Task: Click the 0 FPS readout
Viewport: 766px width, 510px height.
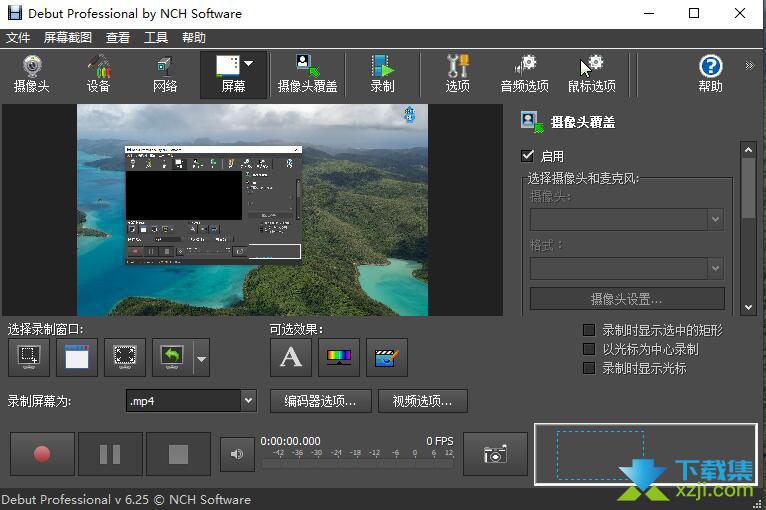Action: pyautogui.click(x=440, y=441)
